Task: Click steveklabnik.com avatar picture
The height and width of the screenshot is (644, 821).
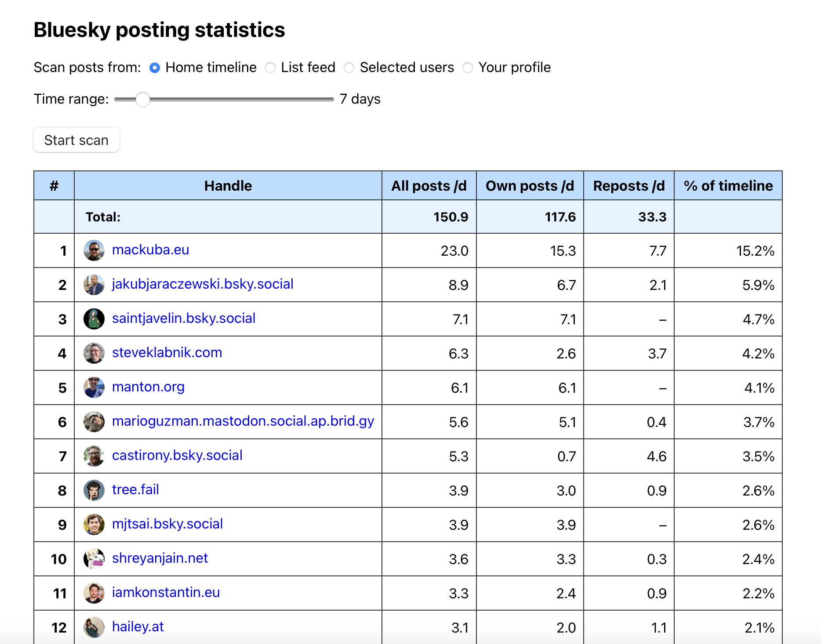Action: (x=94, y=353)
